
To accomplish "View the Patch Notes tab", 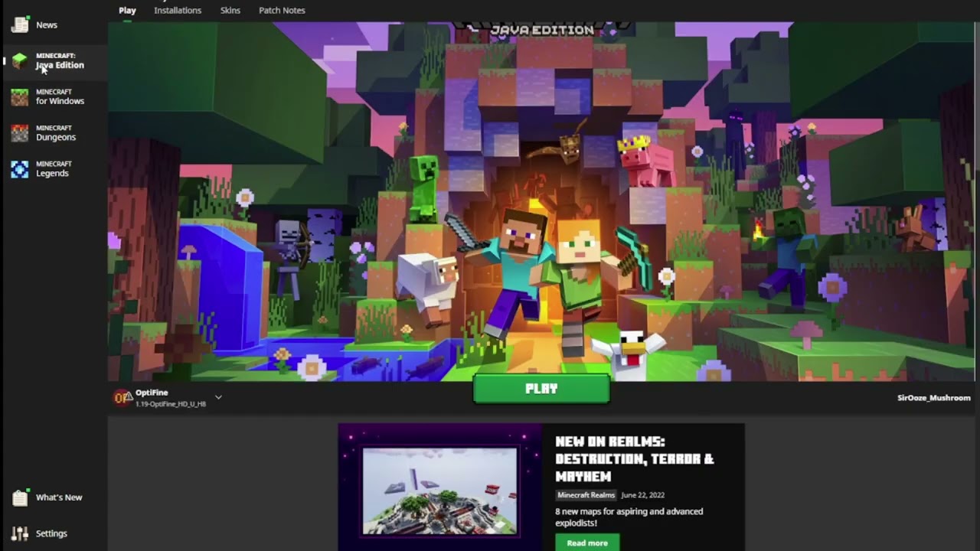I will (x=282, y=10).
